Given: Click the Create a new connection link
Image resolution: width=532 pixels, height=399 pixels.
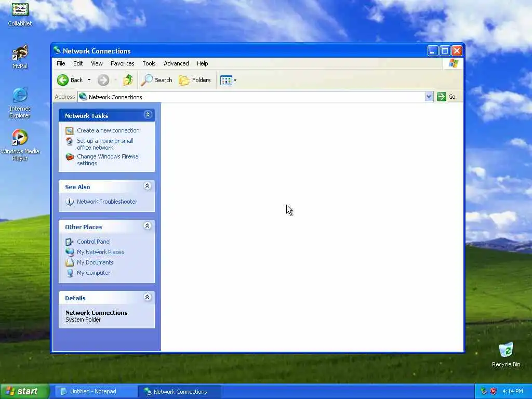Looking at the screenshot, I should coord(108,130).
